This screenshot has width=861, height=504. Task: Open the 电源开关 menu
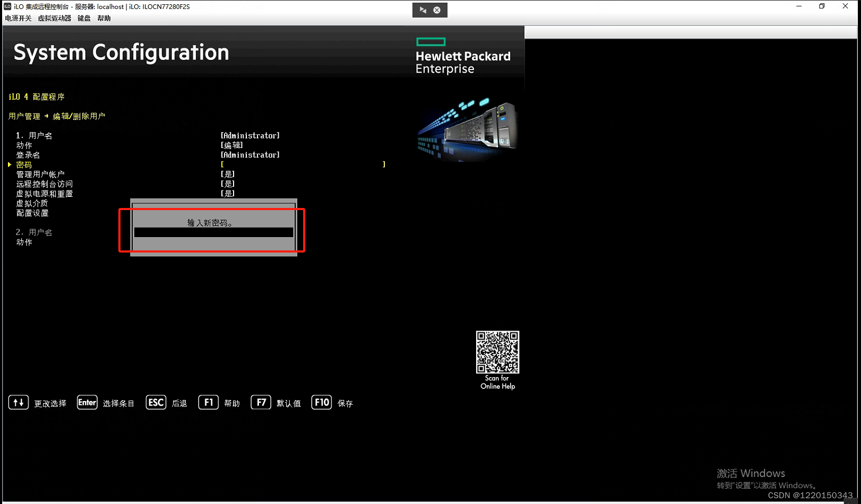click(x=18, y=18)
